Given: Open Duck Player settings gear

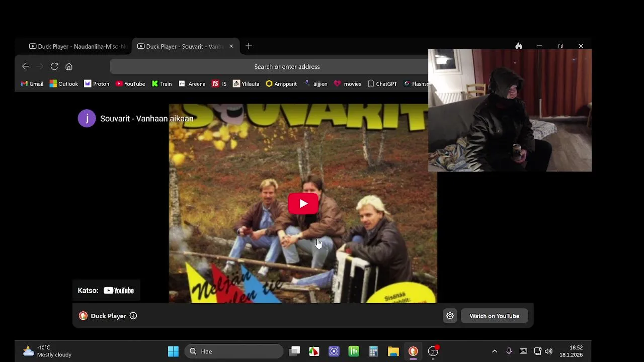Looking at the screenshot, I should pyautogui.click(x=450, y=316).
